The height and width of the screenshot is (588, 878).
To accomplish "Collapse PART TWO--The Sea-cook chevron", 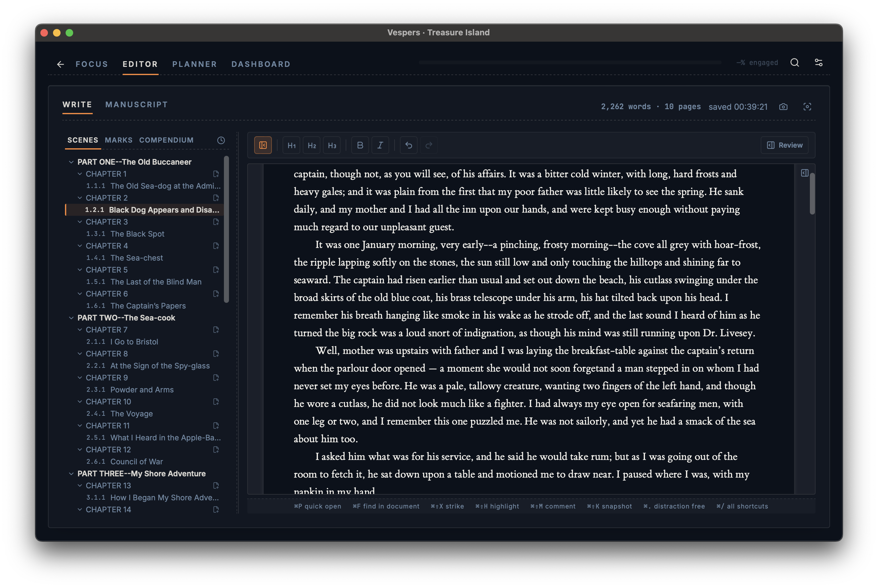I will click(x=71, y=318).
